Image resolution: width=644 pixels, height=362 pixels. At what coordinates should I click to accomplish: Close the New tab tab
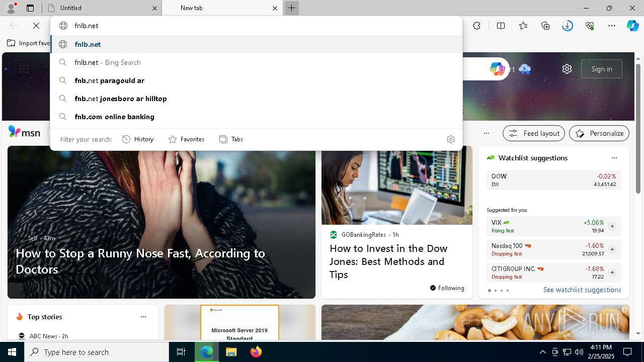tap(275, 8)
